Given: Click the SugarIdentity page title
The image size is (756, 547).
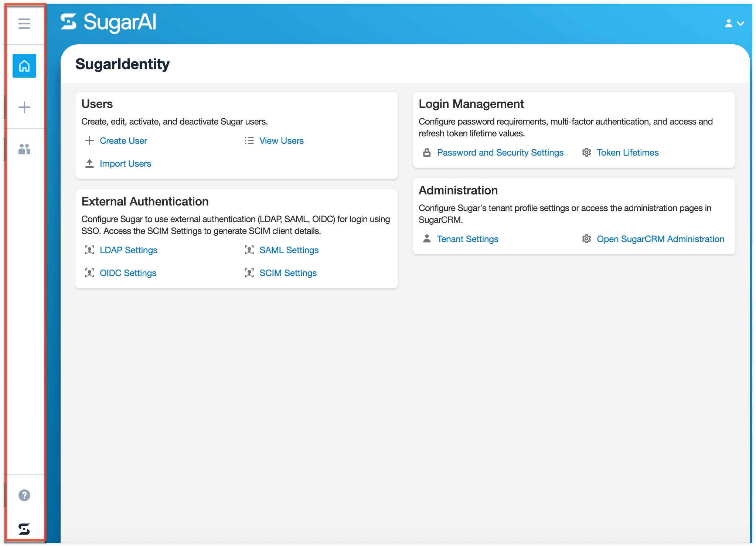Looking at the screenshot, I should [122, 64].
